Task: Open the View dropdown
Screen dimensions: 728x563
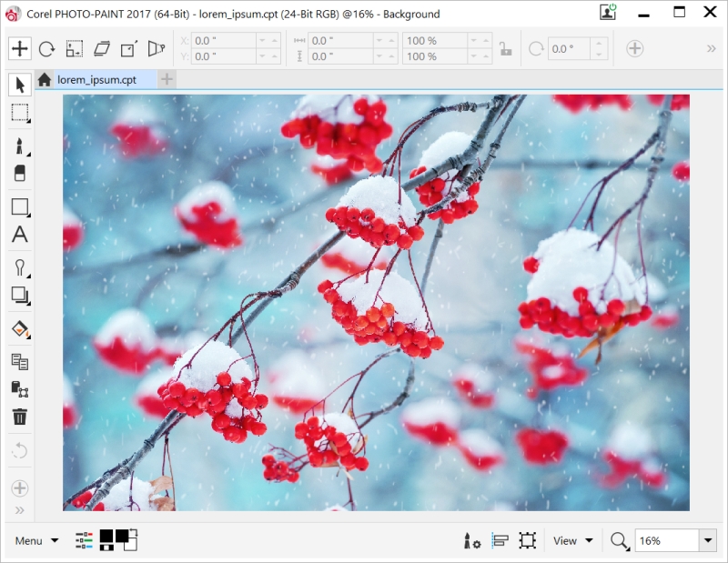Action: click(573, 540)
